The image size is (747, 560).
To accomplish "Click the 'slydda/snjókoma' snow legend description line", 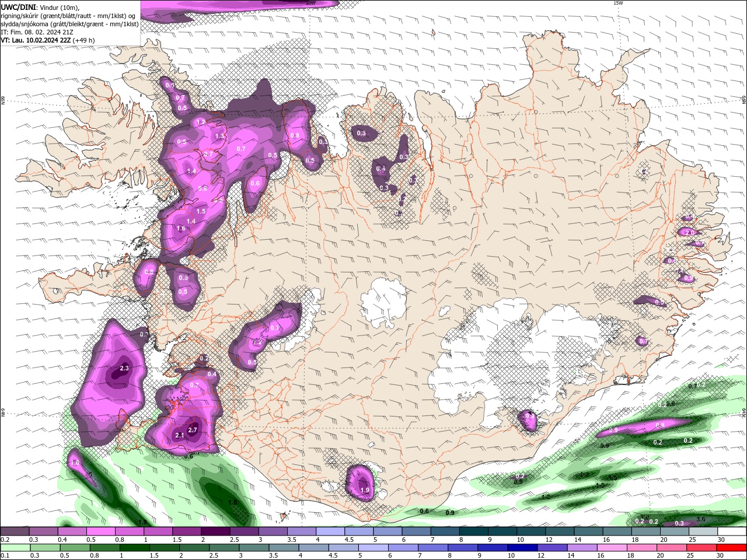I will (69, 24).
